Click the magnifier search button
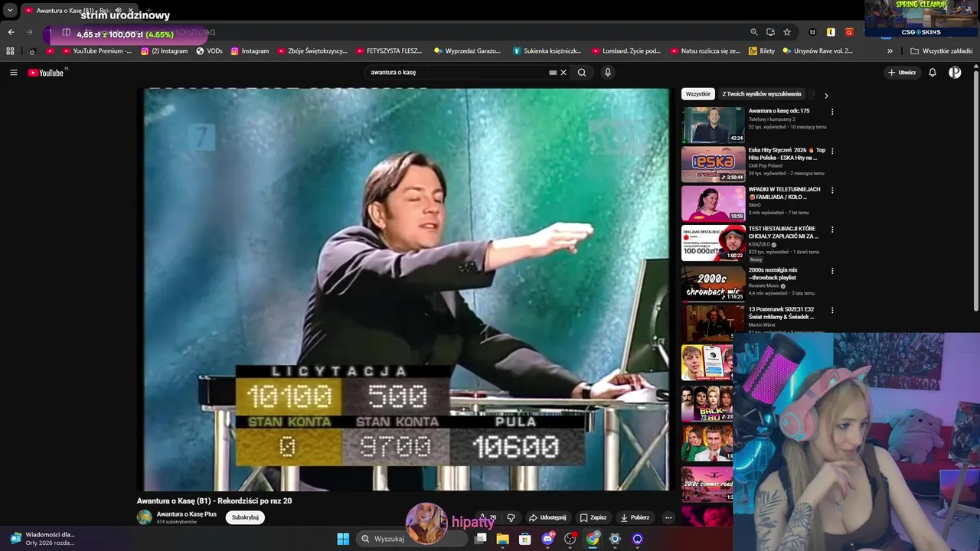 [x=582, y=73]
